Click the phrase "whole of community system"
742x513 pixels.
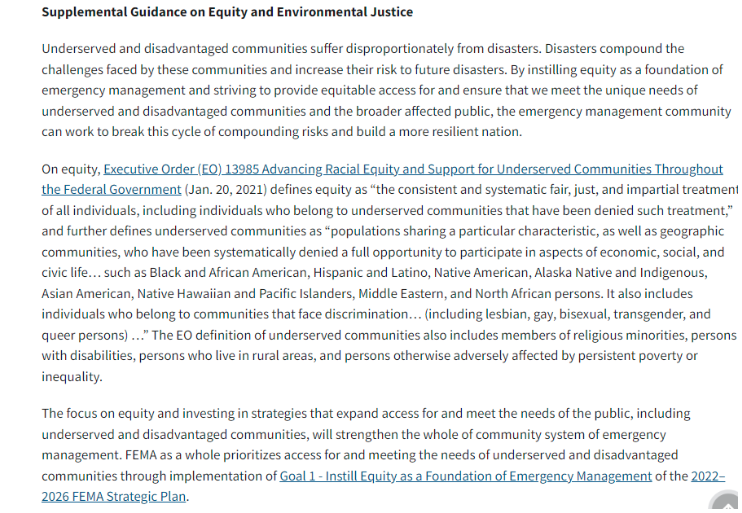(x=591, y=434)
